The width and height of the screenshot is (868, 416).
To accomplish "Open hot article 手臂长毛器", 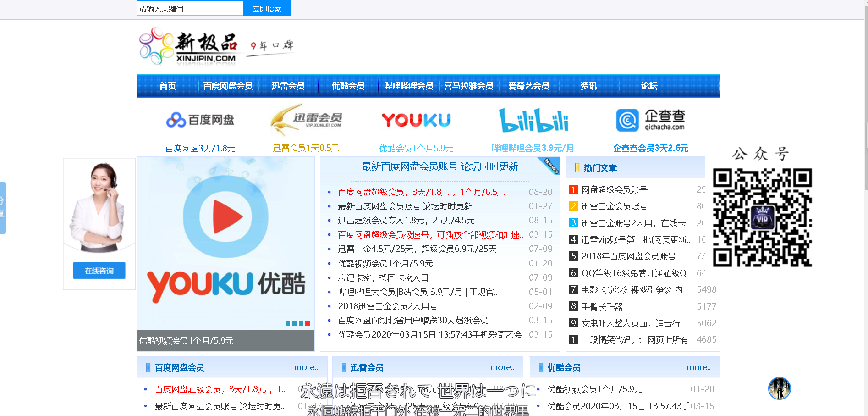I will (x=602, y=306).
